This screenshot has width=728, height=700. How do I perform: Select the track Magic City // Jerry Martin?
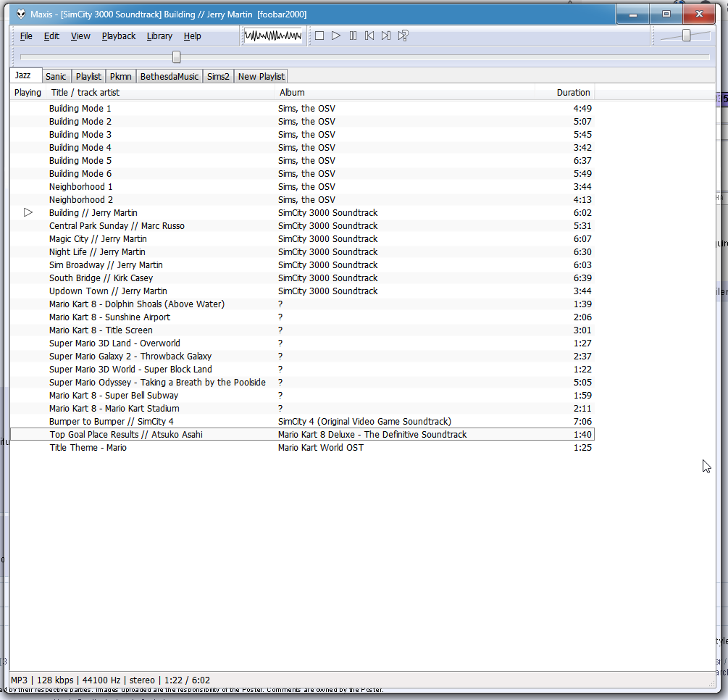302,238
